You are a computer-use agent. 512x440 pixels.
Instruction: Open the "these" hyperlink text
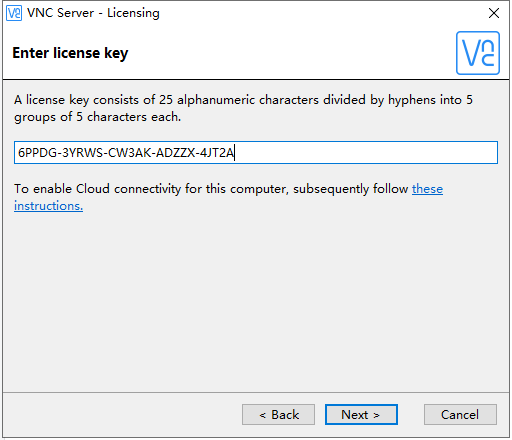(x=427, y=189)
